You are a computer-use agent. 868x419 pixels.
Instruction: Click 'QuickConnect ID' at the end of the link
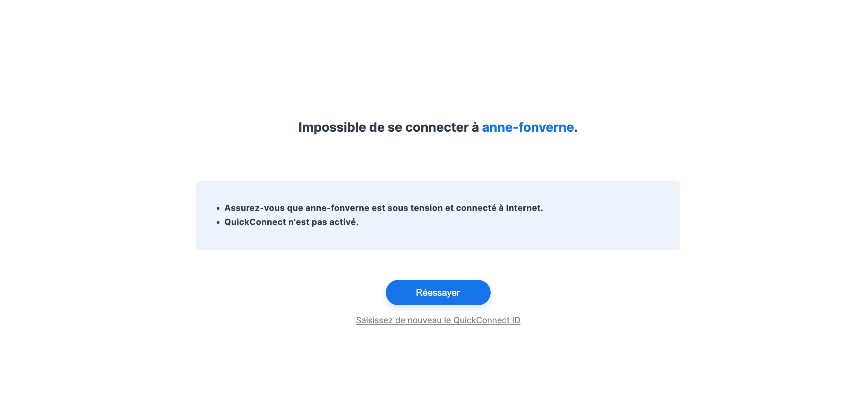click(487, 320)
